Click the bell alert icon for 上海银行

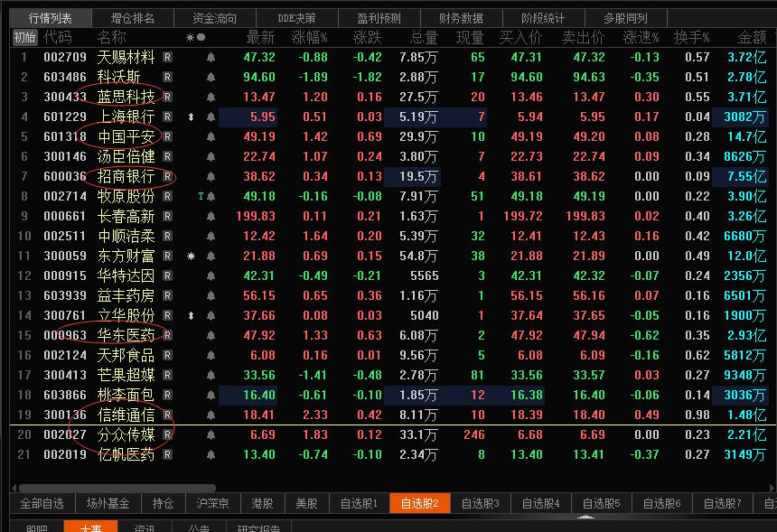[x=211, y=117]
